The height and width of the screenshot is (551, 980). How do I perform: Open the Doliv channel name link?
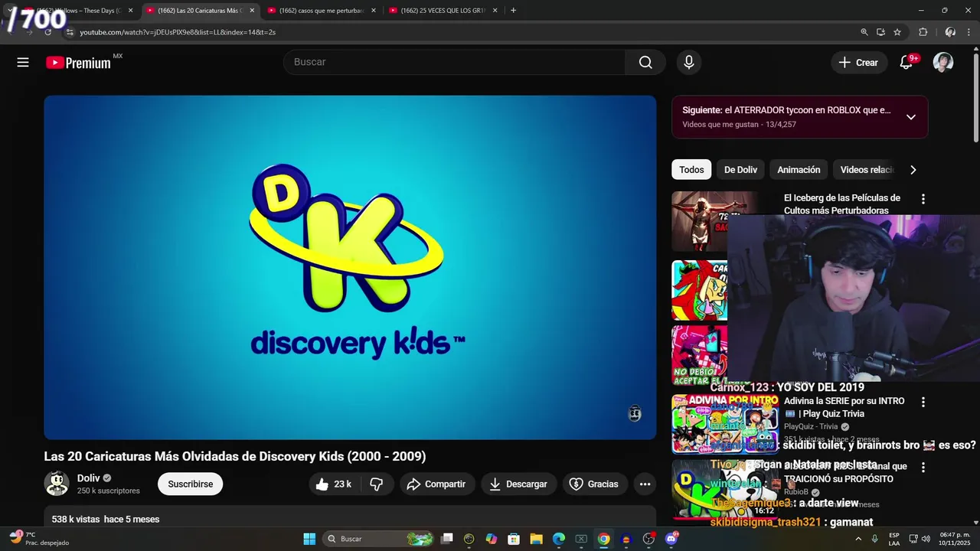point(88,478)
